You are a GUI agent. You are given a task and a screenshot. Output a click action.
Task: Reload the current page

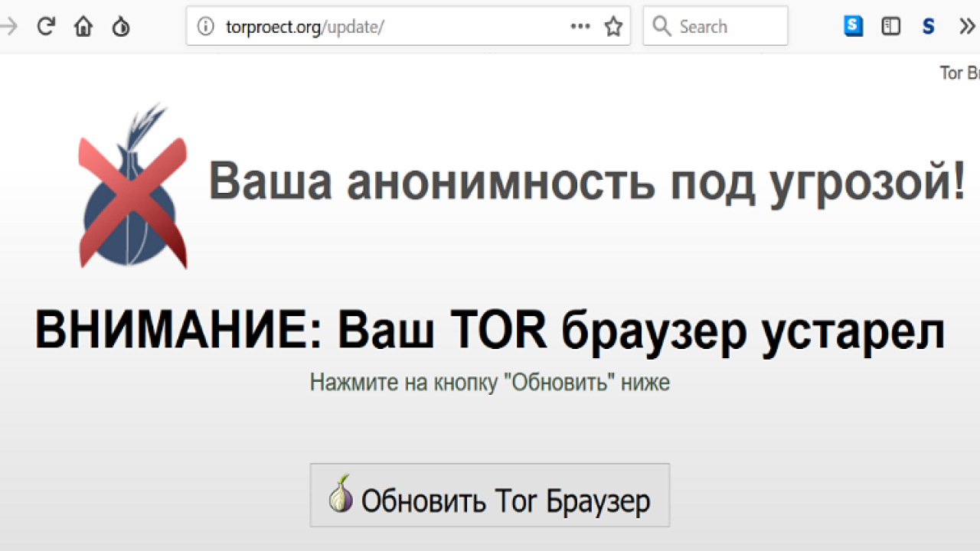coord(46,27)
